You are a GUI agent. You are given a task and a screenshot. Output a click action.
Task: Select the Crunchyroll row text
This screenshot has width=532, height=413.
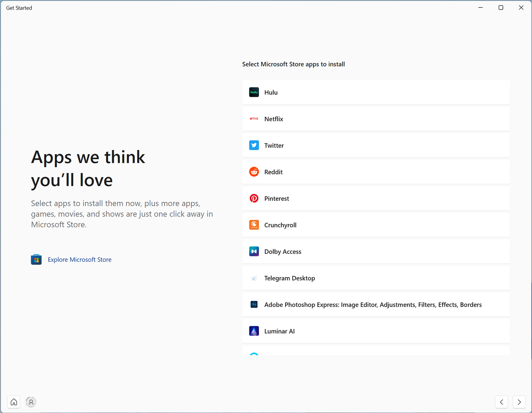pyautogui.click(x=281, y=225)
